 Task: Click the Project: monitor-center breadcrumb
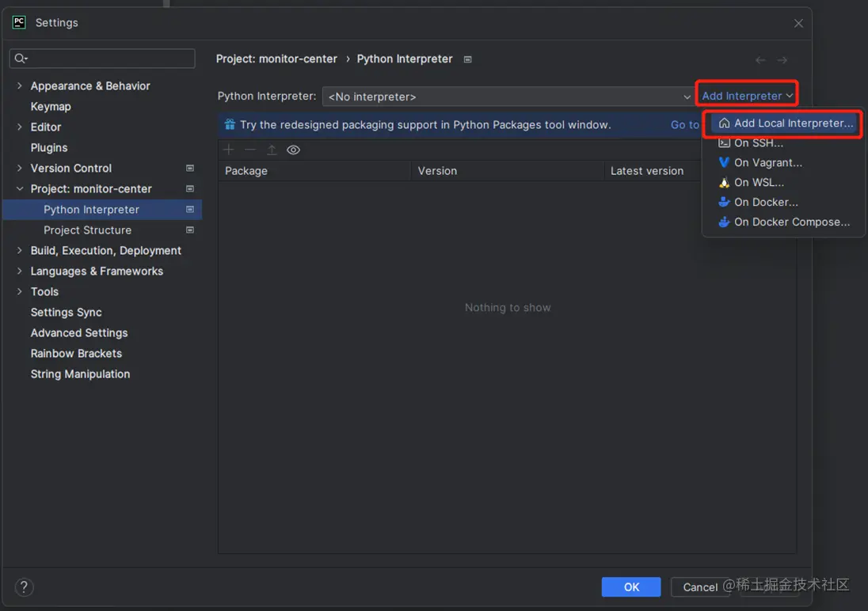click(x=276, y=59)
